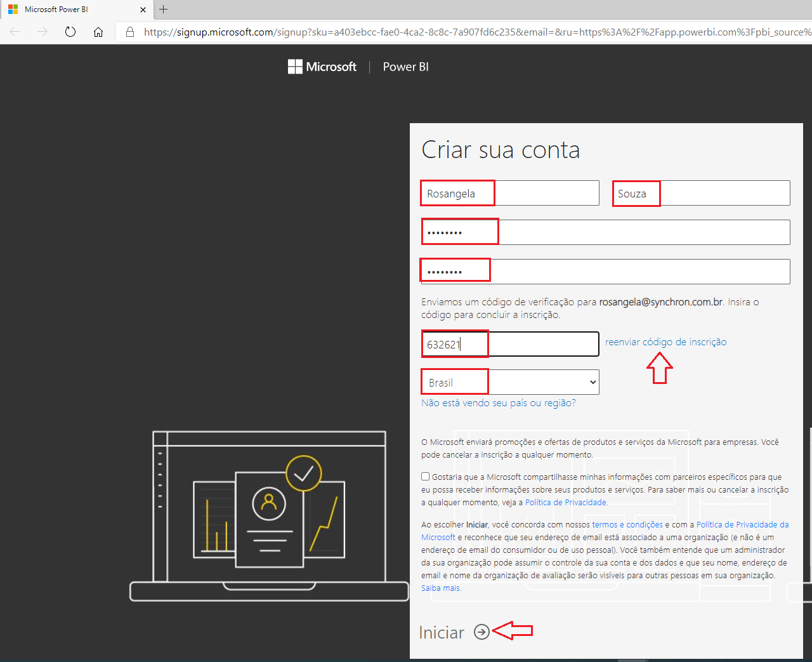Tick the partner info sharing checkbox
The width and height of the screenshot is (812, 662).
[426, 476]
